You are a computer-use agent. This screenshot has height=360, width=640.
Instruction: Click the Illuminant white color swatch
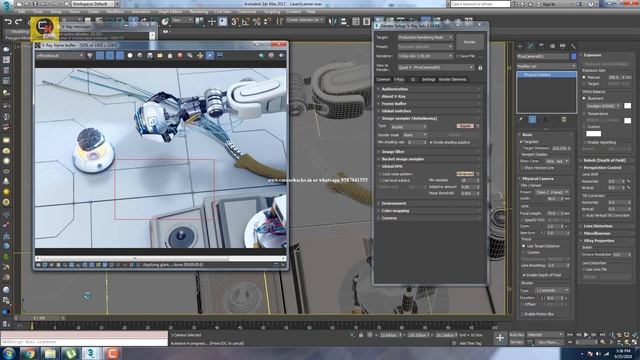pos(627,106)
